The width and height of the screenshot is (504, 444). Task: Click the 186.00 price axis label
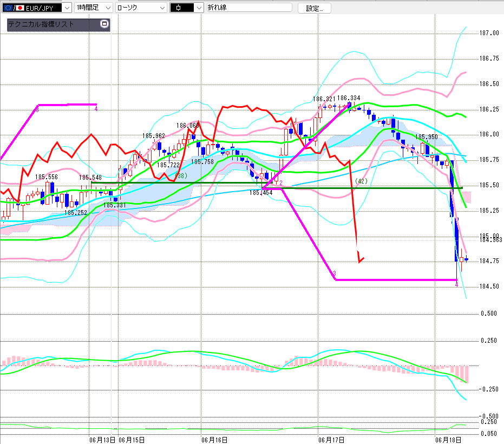[x=489, y=134]
